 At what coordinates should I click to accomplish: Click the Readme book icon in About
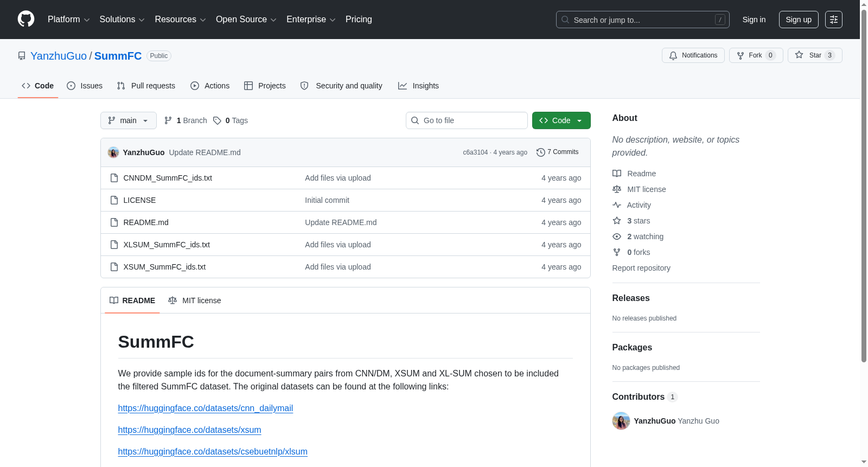[617, 174]
